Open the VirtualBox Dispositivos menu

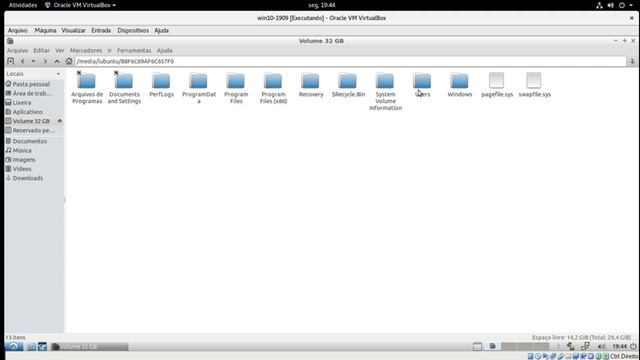pos(133,30)
